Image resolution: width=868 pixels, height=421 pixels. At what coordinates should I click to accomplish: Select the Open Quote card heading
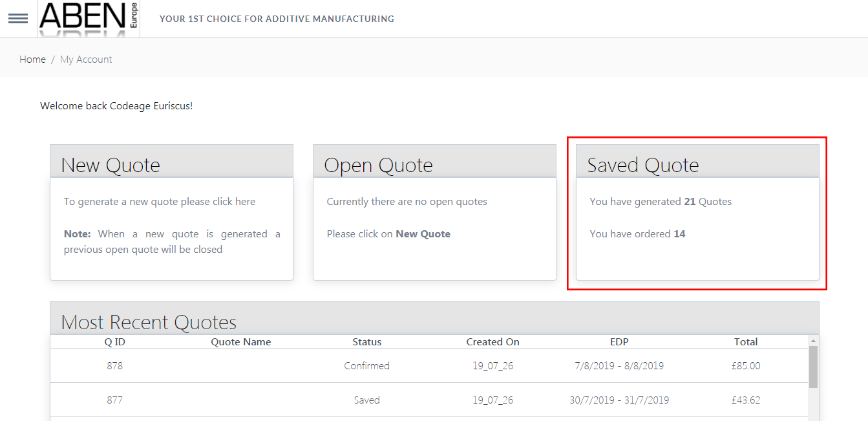[x=378, y=165]
